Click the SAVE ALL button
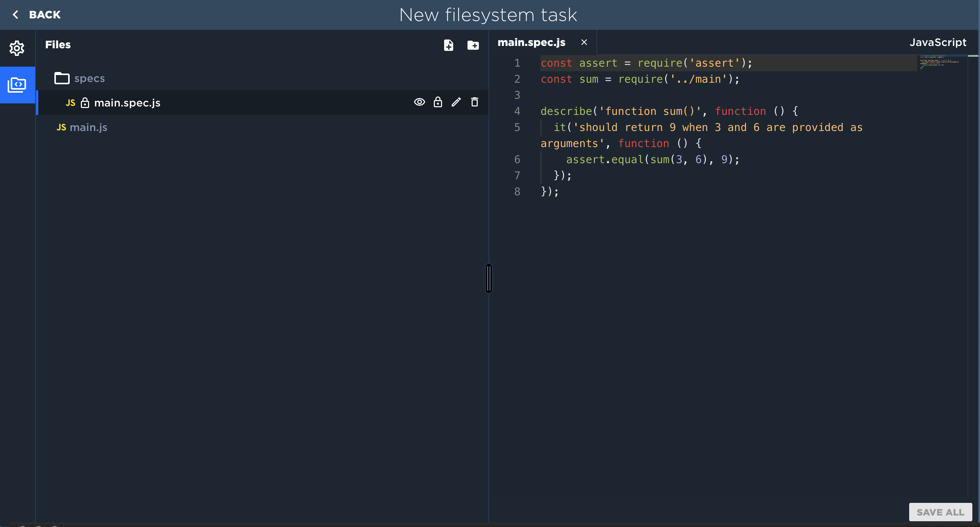Screen dimensions: 980x527 pyautogui.click(x=940, y=512)
